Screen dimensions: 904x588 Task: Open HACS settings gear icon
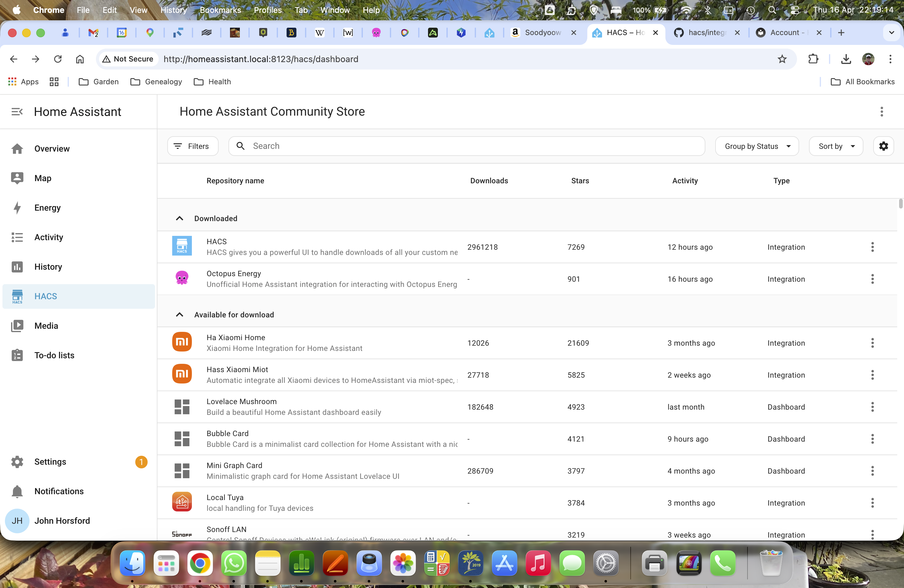coord(883,146)
